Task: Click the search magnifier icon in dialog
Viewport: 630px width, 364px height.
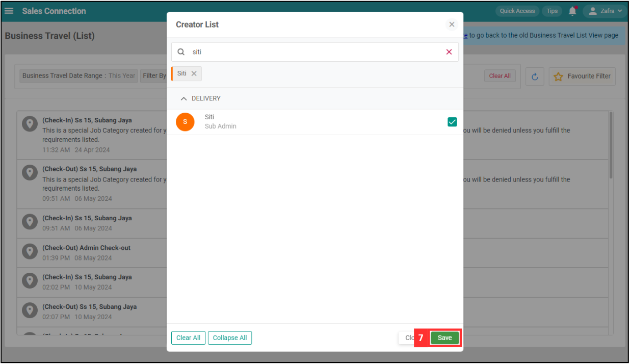Action: [181, 52]
